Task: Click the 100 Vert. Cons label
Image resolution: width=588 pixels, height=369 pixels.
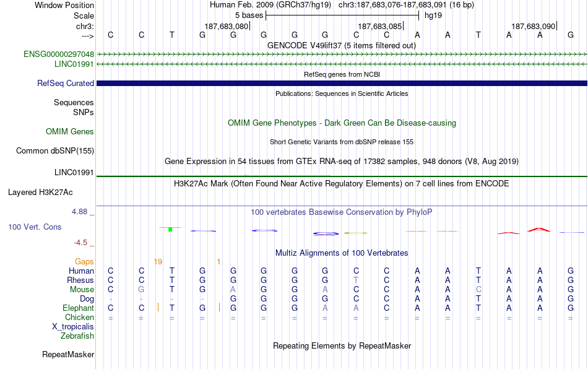Action: (35, 227)
